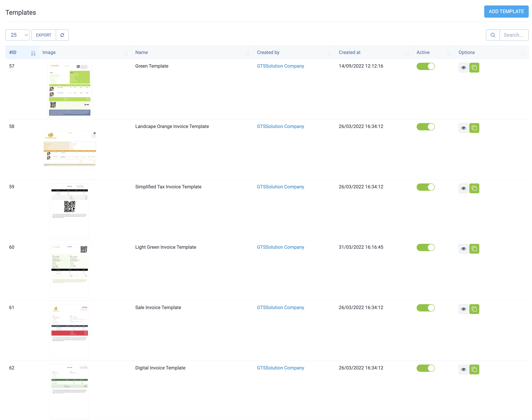532x420 pixels.
Task: Disable the Active toggle for Green Template
Action: (426, 66)
